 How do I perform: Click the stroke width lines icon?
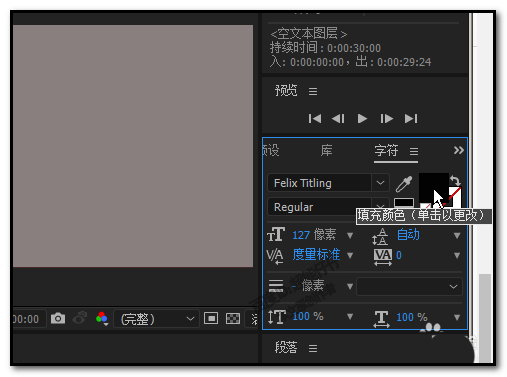[276, 286]
